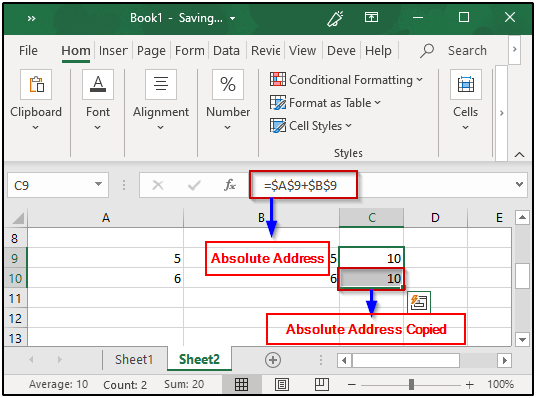Switch to the Developer tab
This screenshot has height=398, width=536.
tap(341, 51)
